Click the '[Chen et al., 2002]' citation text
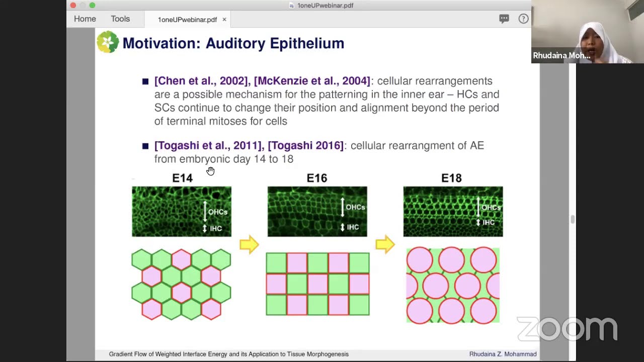644x362 pixels. (202, 81)
